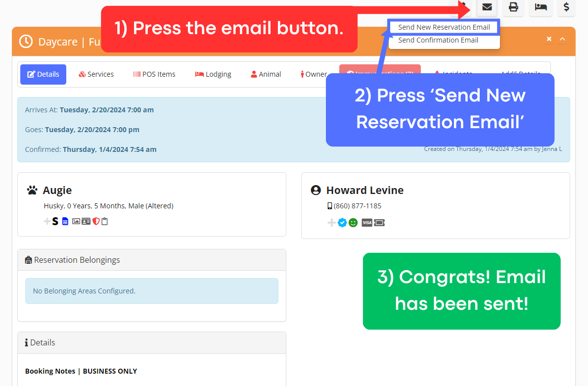Screen dimensions: 588x386
Task: Open Howard Levine's owner name link
Action: point(364,190)
